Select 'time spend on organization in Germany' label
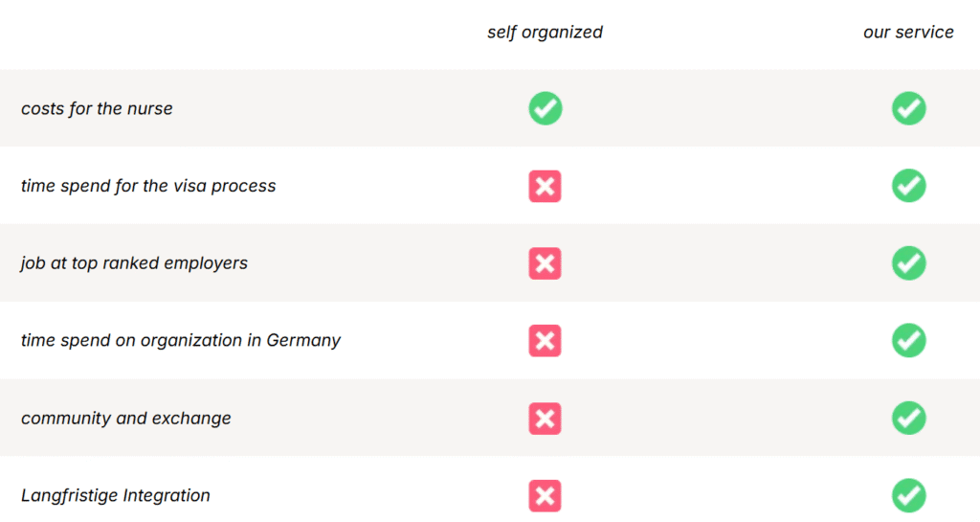 click(x=181, y=341)
